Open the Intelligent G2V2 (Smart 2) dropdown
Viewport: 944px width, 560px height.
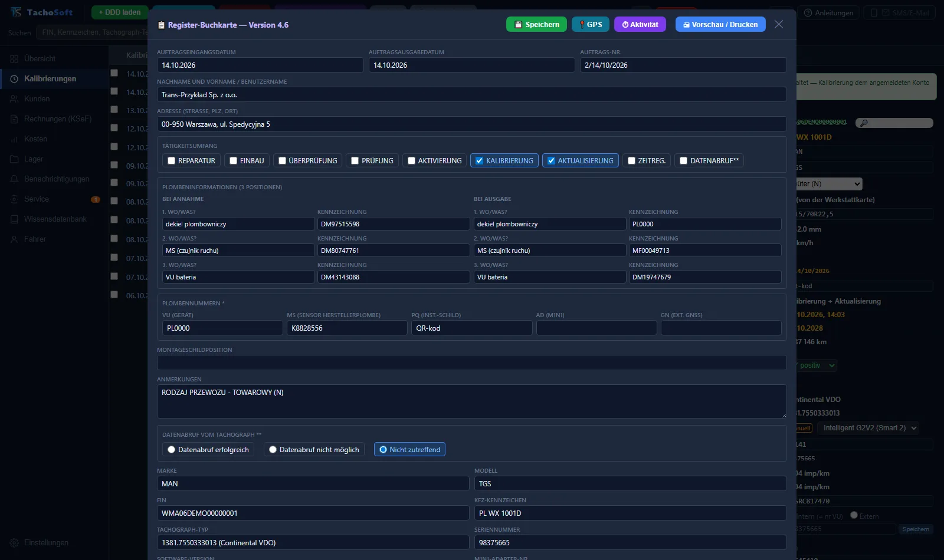tap(869, 428)
